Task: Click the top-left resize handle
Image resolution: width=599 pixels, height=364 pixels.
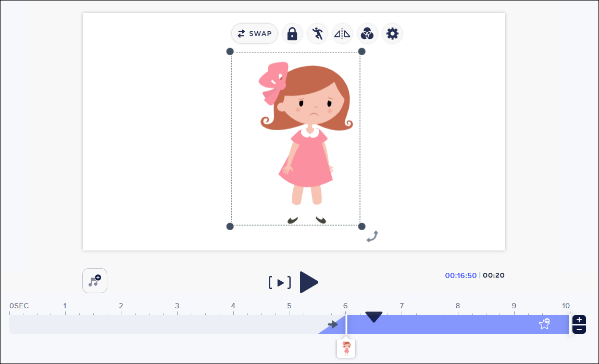Action: tap(230, 52)
